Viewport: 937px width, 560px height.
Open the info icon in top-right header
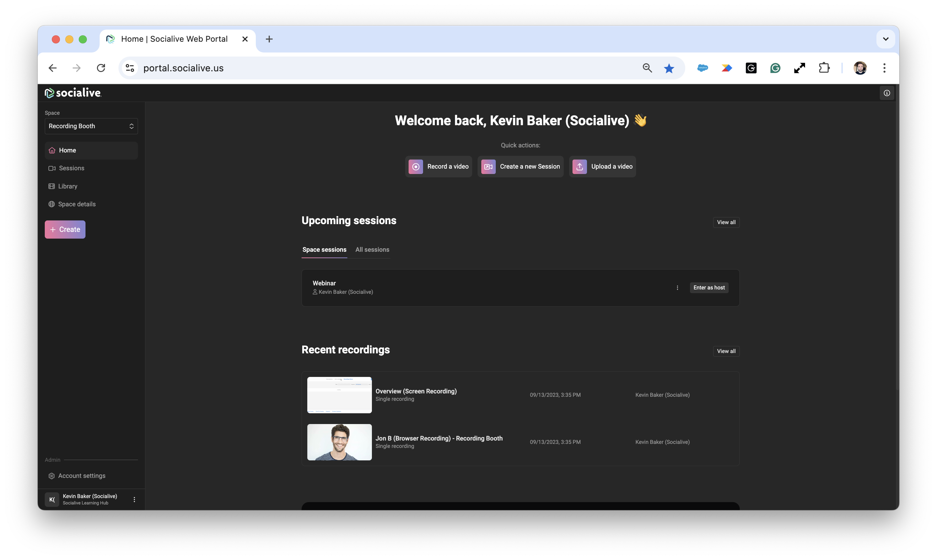pos(887,93)
